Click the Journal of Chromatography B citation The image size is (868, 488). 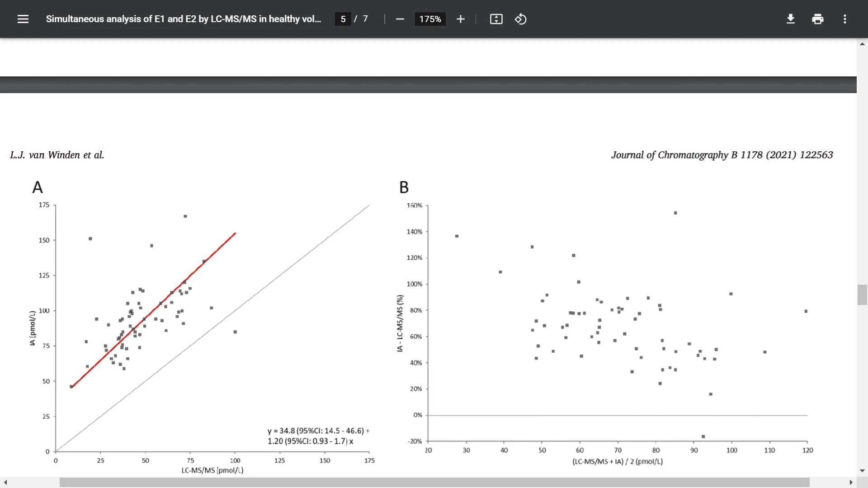(722, 155)
